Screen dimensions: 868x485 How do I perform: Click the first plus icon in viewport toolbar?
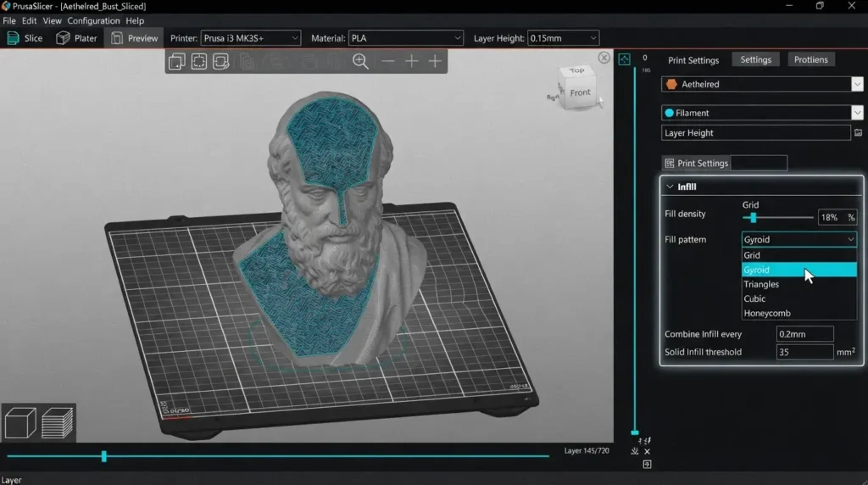click(x=411, y=61)
